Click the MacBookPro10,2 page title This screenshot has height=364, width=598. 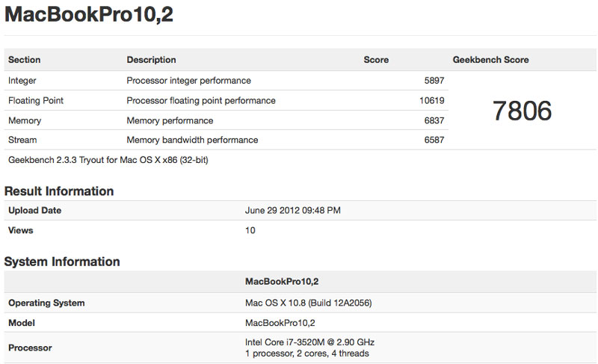(x=89, y=15)
